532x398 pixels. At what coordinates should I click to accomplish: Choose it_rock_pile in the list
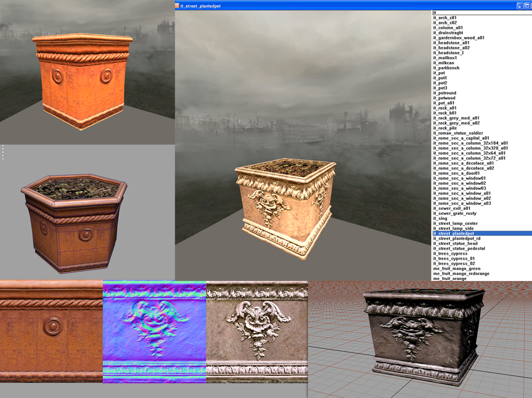pyautogui.click(x=445, y=128)
